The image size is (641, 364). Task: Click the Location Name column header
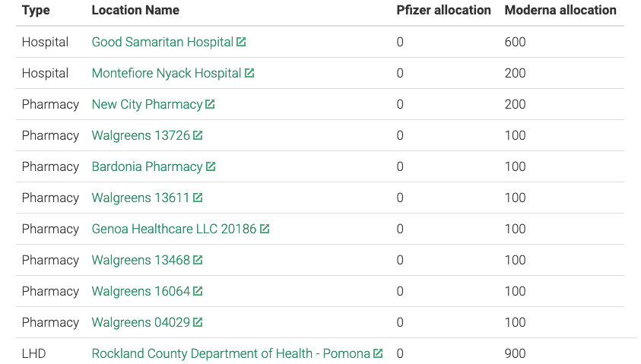135,11
